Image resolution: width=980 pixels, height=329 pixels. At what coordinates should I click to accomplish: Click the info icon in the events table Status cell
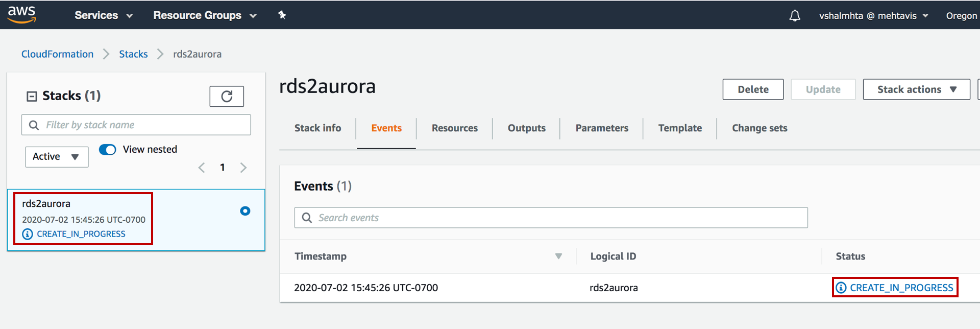click(841, 288)
